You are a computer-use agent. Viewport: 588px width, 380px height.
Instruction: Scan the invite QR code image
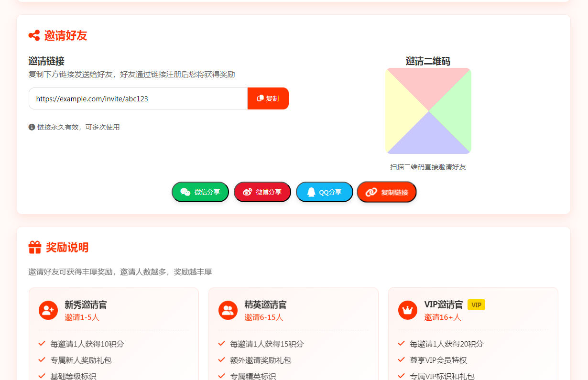(428, 110)
